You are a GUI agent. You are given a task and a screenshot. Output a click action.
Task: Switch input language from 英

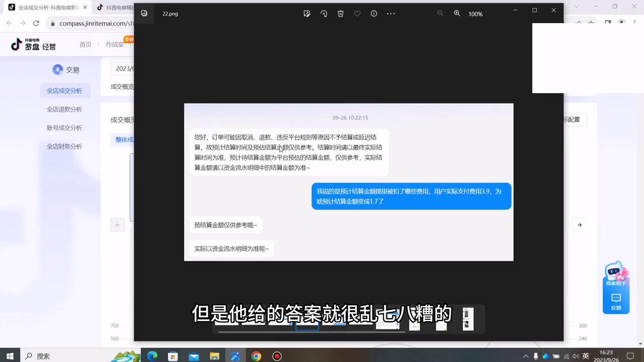[586, 356]
